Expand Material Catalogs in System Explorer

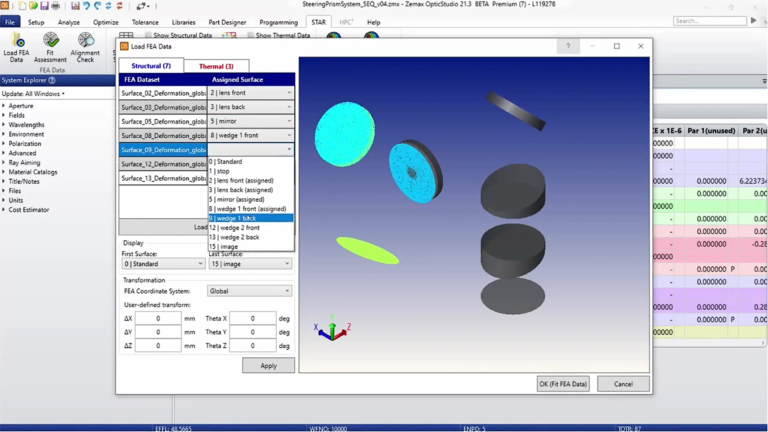click(x=4, y=172)
